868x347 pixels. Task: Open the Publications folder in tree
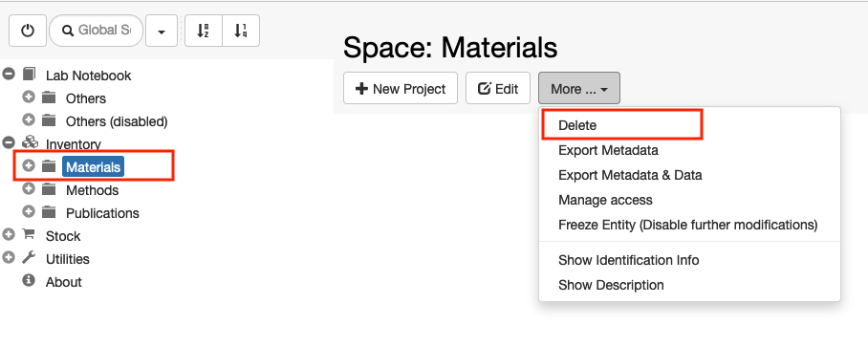pyautogui.click(x=102, y=213)
